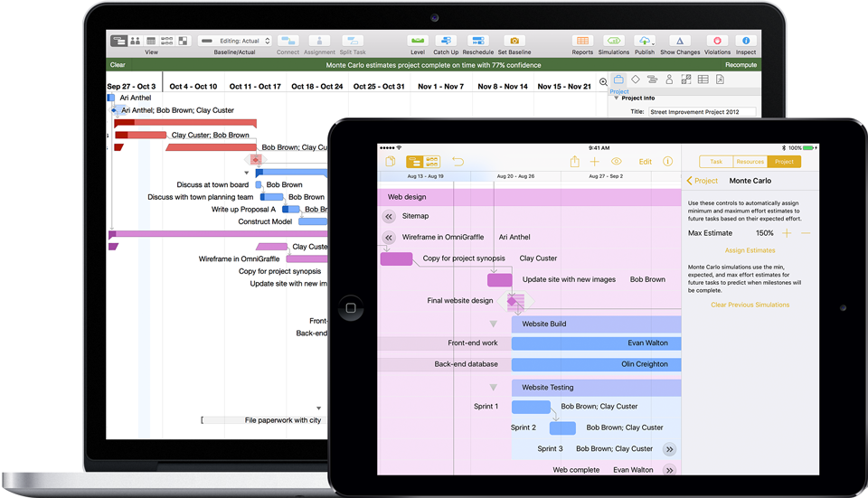Select Network view toggle on iPad toolbar
Screen dimensions: 868x498
432,162
